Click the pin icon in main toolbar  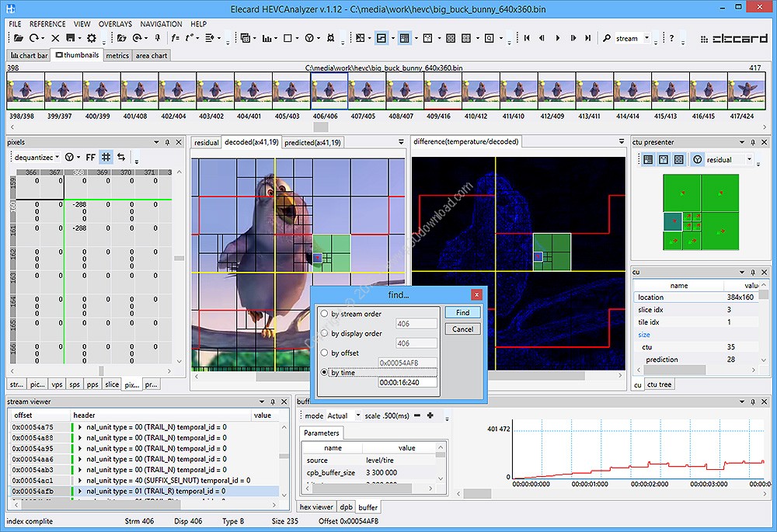pyautogui.click(x=158, y=38)
